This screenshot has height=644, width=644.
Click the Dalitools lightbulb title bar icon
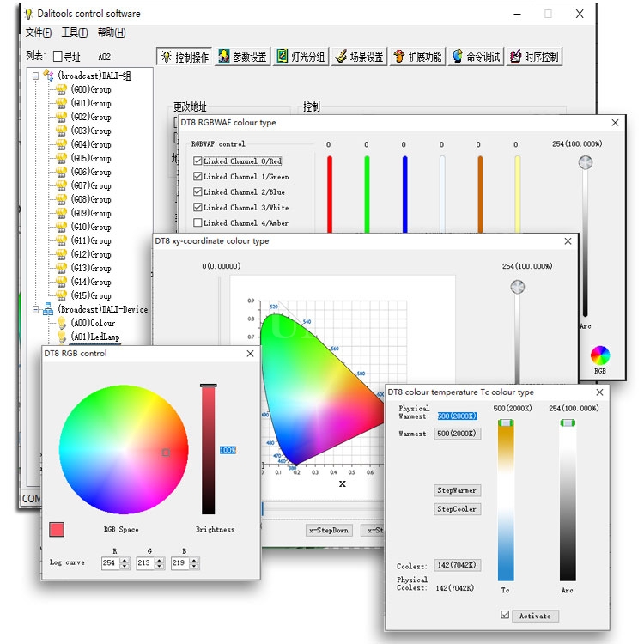point(30,14)
